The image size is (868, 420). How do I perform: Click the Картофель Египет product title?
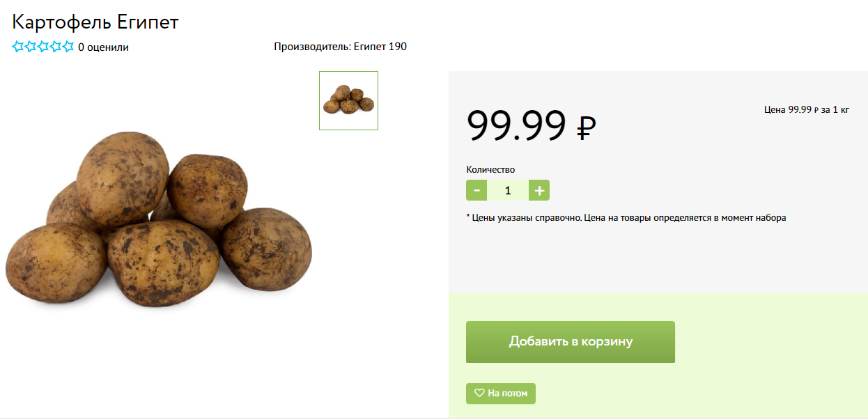[x=95, y=22]
